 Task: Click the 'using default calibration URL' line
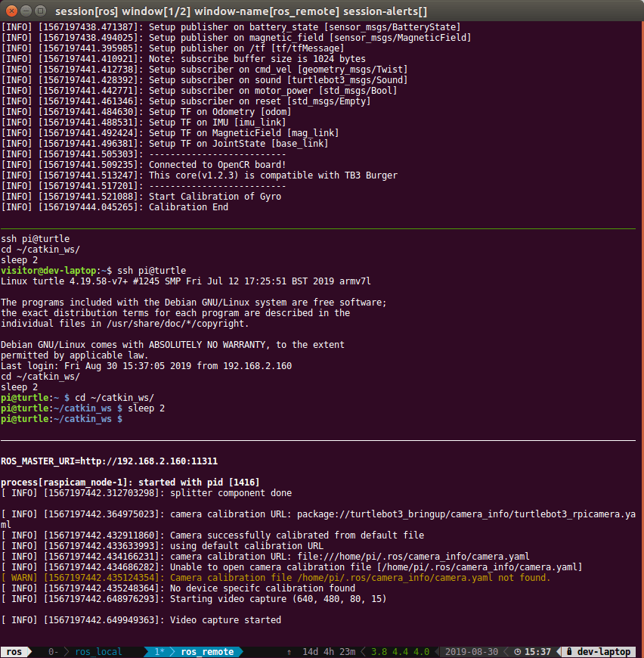[163, 546]
